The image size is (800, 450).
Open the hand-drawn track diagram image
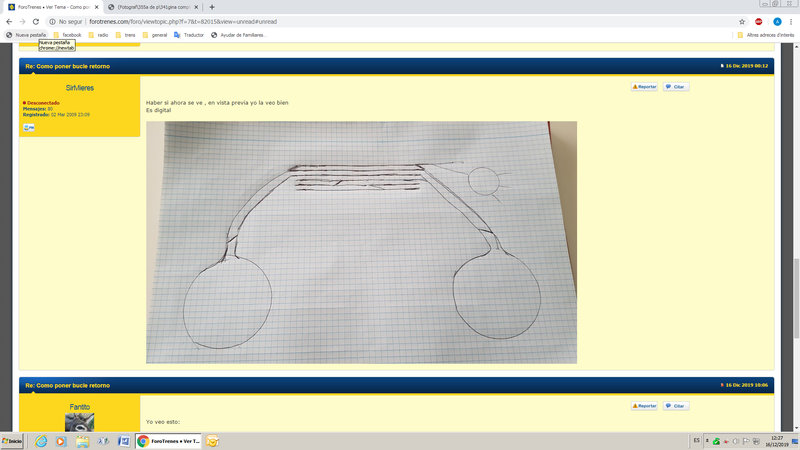[x=361, y=242]
